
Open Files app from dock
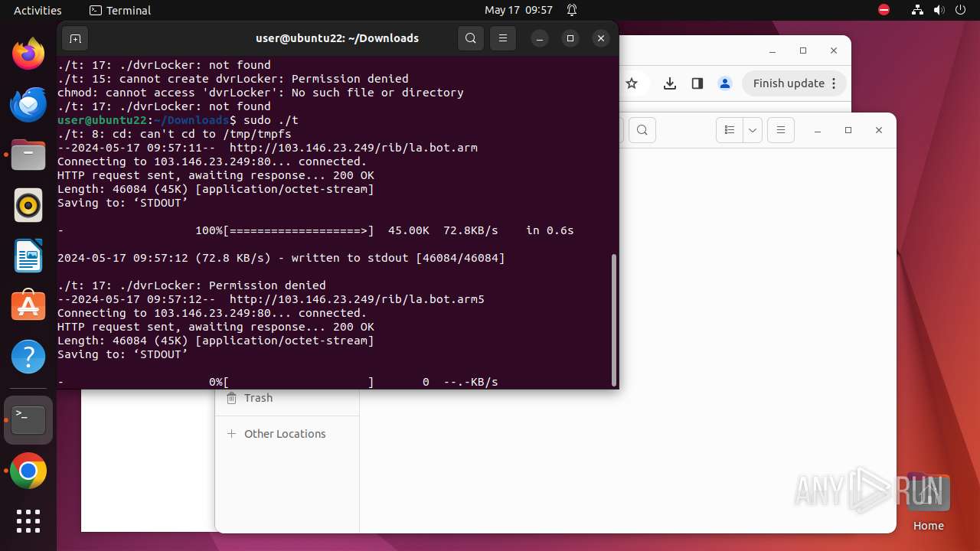point(28,155)
